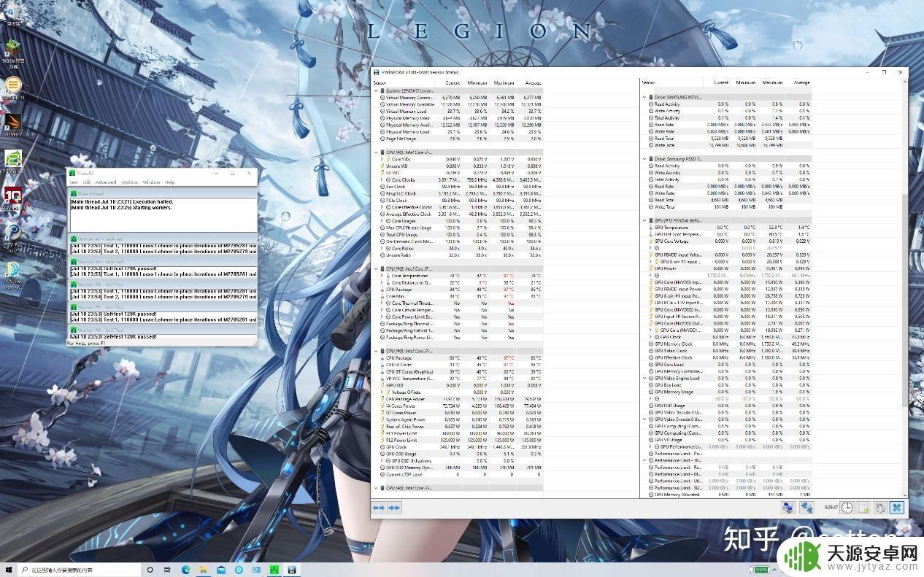This screenshot has width=924, height=577.
Task: Select the CPU Package Power row
Action: click(x=458, y=399)
